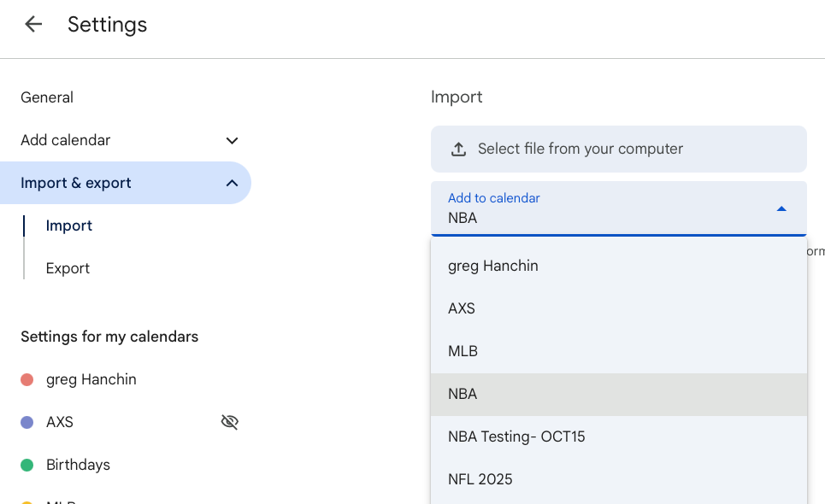Screen dimensions: 825x504
Task: Choose greg Hanchin in the dropdown list
Action: click(493, 266)
